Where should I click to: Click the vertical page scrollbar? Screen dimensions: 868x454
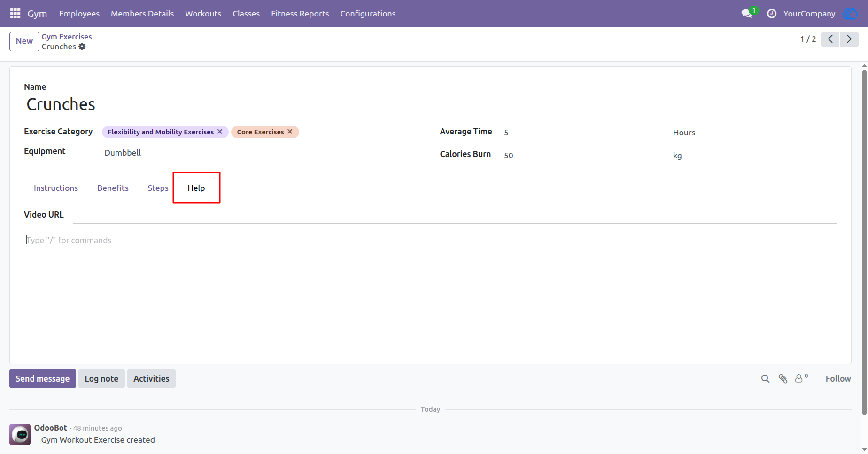pyautogui.click(x=864, y=242)
